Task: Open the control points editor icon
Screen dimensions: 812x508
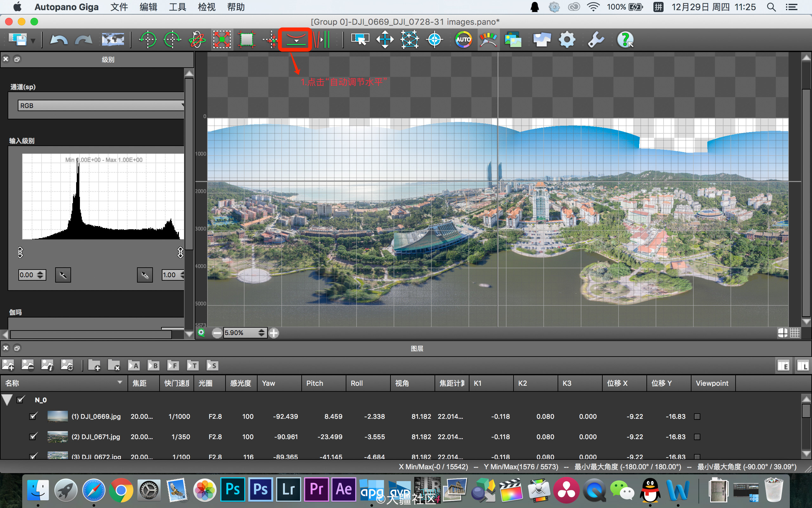Action: (x=410, y=40)
